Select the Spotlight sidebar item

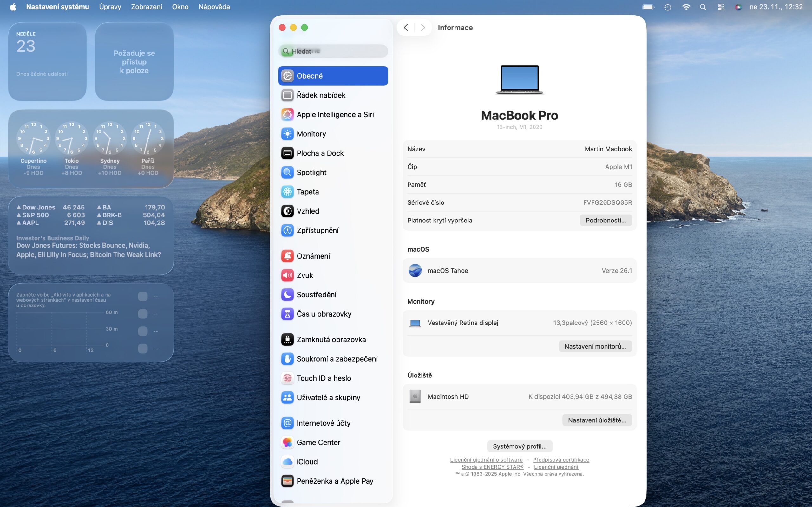(x=311, y=172)
